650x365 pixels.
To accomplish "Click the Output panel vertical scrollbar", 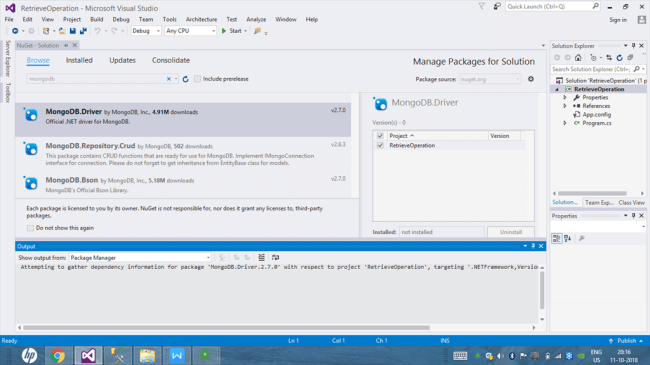I will coord(542,290).
